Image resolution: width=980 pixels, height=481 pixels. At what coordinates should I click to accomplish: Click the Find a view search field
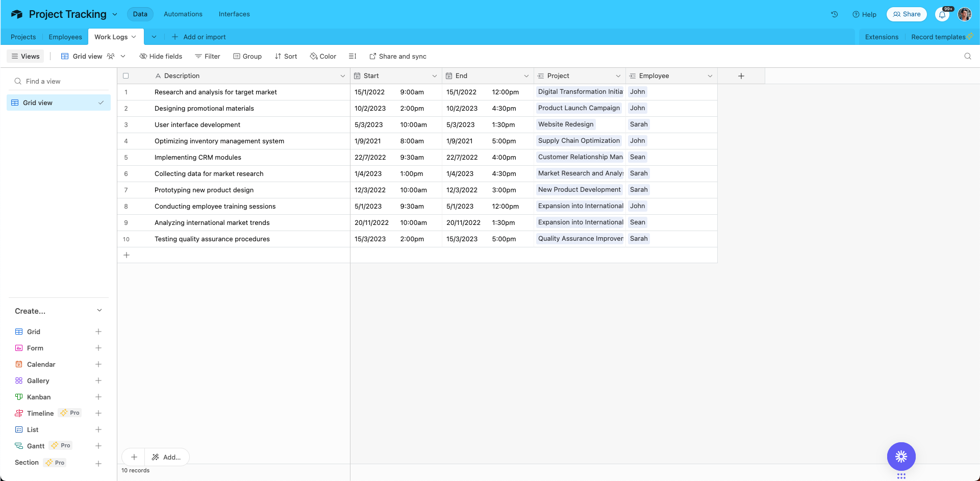(58, 81)
